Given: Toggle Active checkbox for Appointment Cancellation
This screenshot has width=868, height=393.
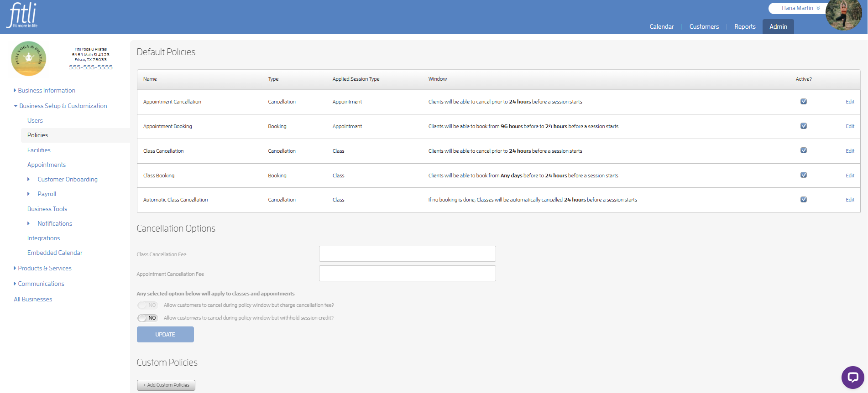Looking at the screenshot, I should point(804,101).
